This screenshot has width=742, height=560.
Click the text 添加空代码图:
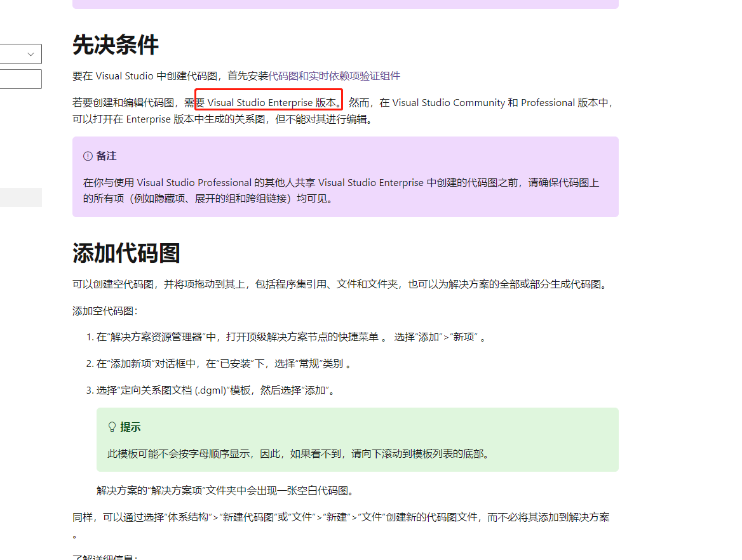pos(105,310)
